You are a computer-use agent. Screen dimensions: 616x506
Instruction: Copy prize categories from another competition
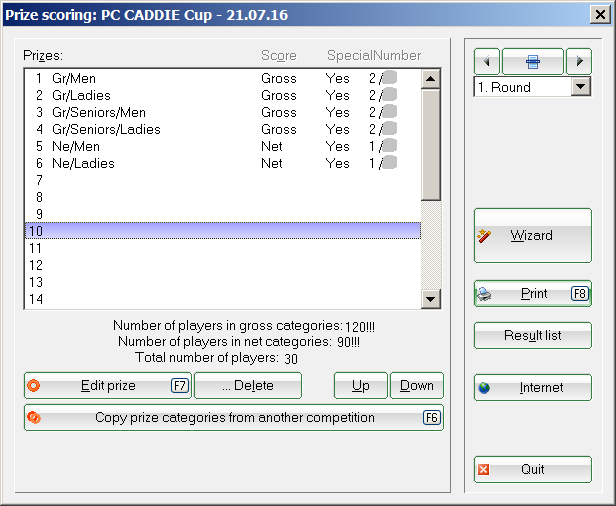(234, 418)
